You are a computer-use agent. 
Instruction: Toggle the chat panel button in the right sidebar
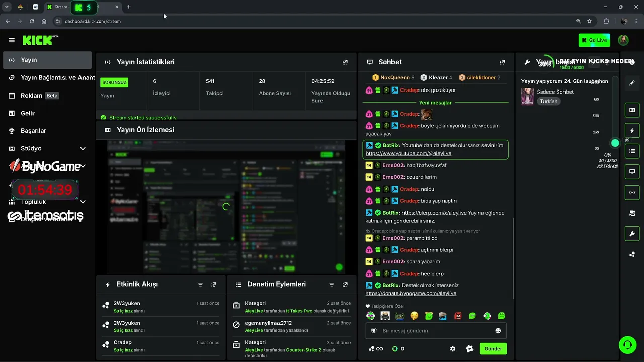tap(632, 172)
